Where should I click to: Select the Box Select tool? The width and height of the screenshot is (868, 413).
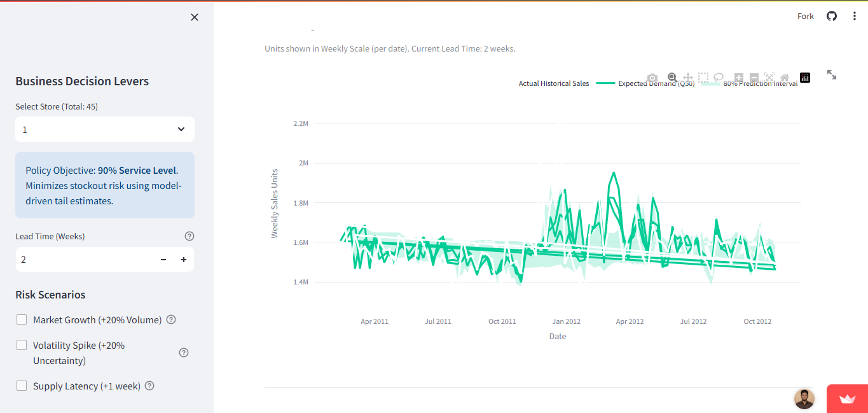[703, 78]
